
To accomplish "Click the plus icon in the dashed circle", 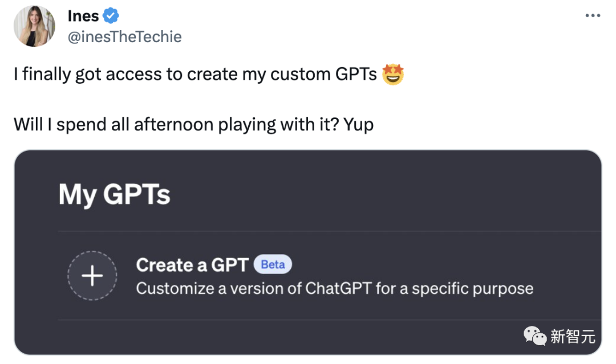I will [92, 276].
